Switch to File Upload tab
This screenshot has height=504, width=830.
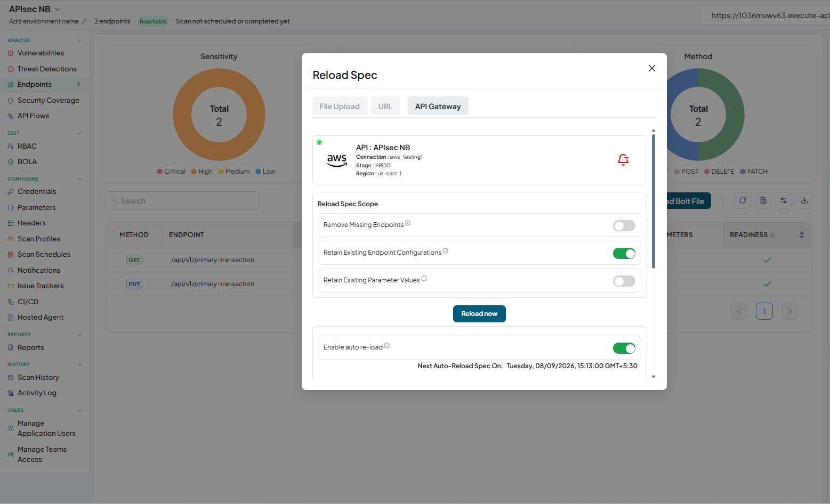tap(340, 107)
